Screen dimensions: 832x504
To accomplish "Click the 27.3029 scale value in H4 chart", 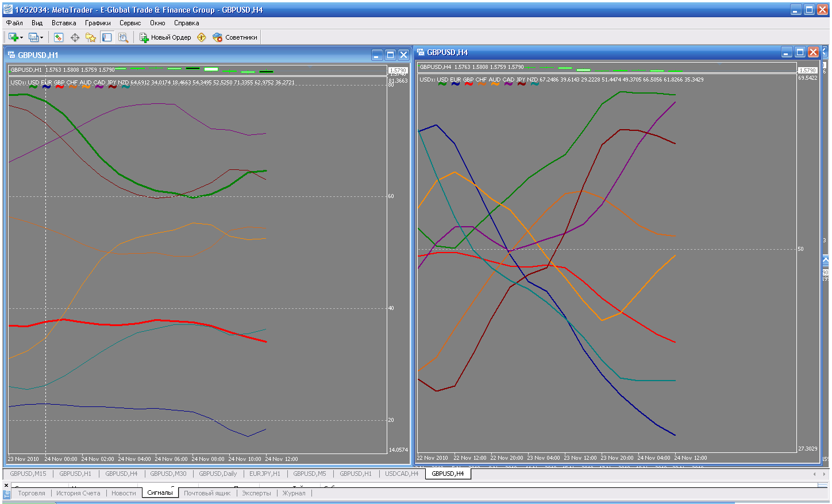I will [807, 449].
